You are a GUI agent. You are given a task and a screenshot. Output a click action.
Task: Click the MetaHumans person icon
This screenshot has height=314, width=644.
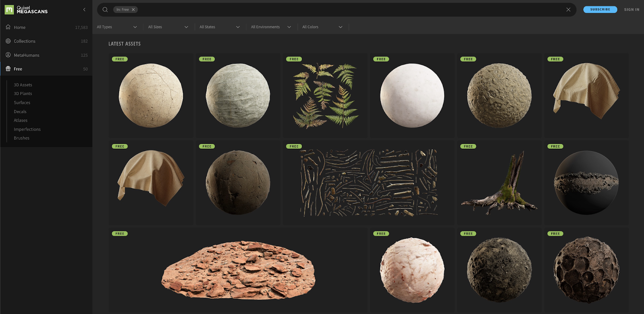point(8,55)
